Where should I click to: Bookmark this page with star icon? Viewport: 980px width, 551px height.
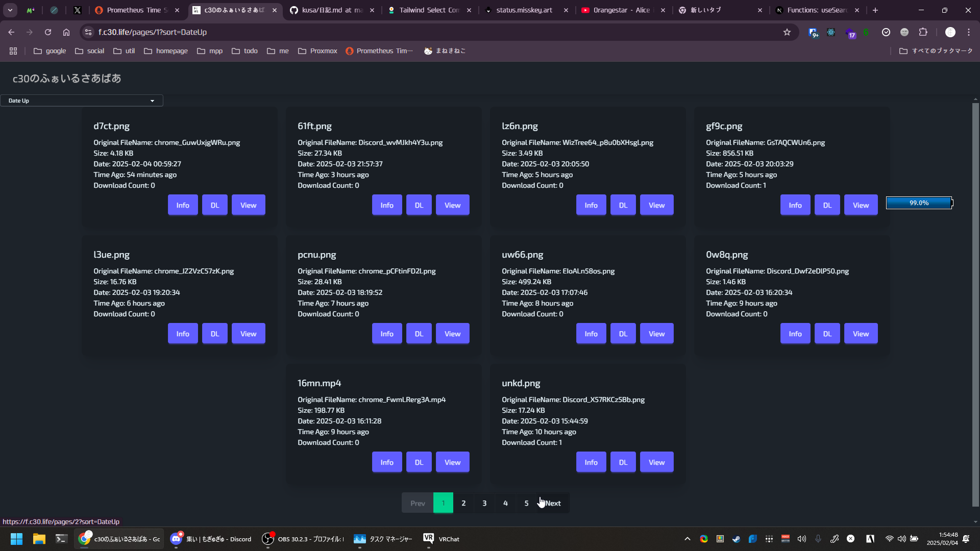(x=787, y=32)
